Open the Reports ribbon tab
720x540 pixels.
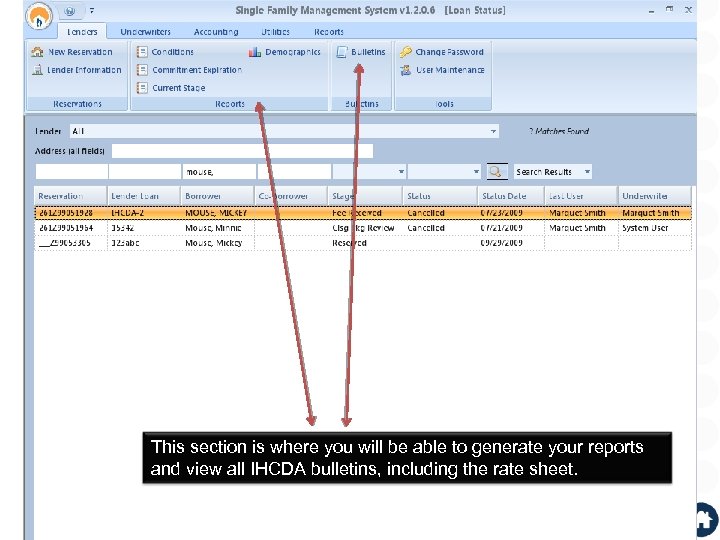click(328, 32)
